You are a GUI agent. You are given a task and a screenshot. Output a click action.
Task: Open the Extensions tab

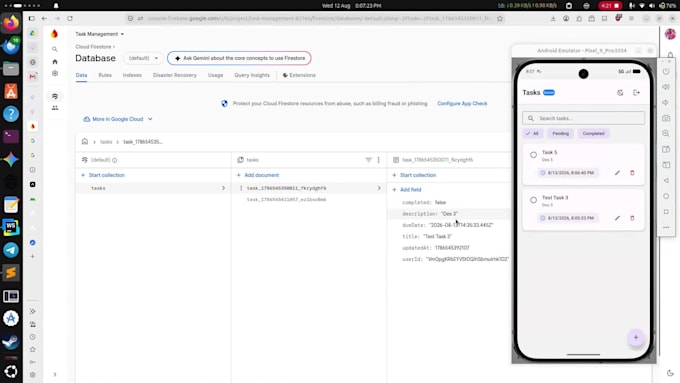pyautogui.click(x=299, y=75)
